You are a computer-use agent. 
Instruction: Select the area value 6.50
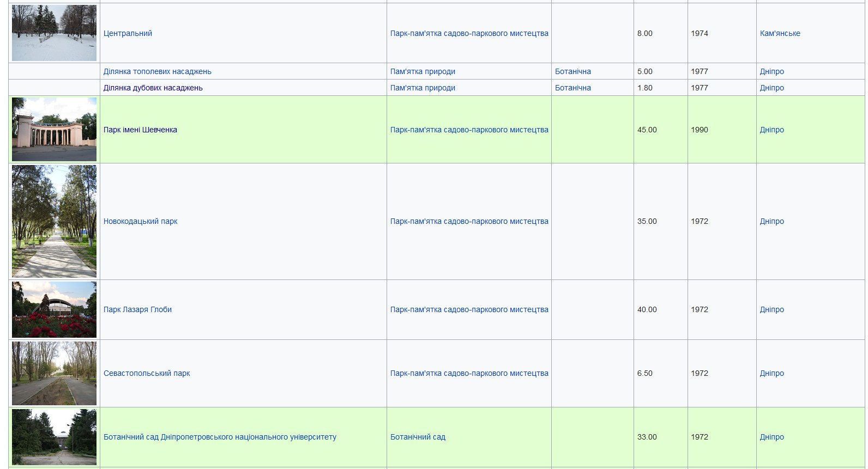[645, 373]
